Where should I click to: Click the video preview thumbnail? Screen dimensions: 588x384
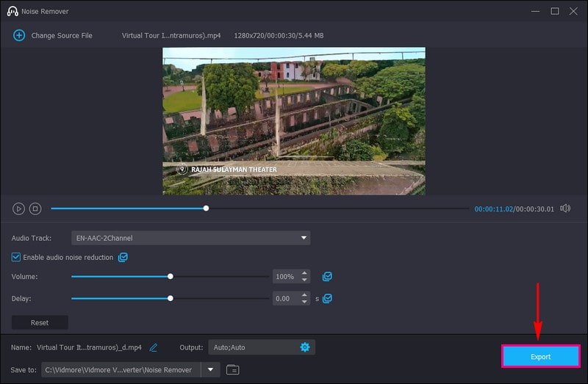293,121
